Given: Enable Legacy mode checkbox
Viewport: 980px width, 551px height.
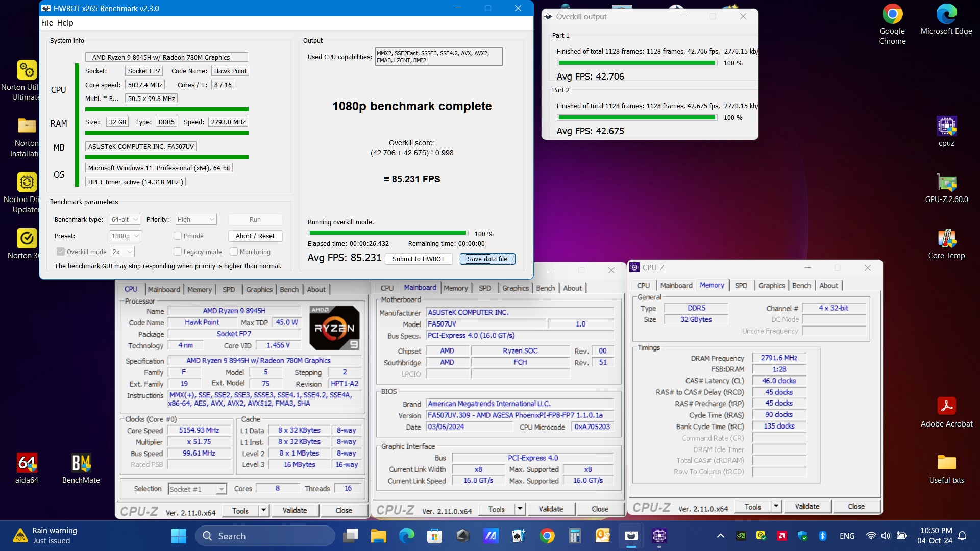Looking at the screenshot, I should (178, 252).
